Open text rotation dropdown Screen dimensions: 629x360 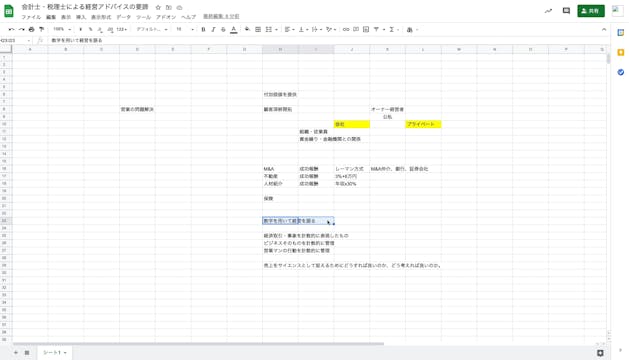(x=331, y=29)
